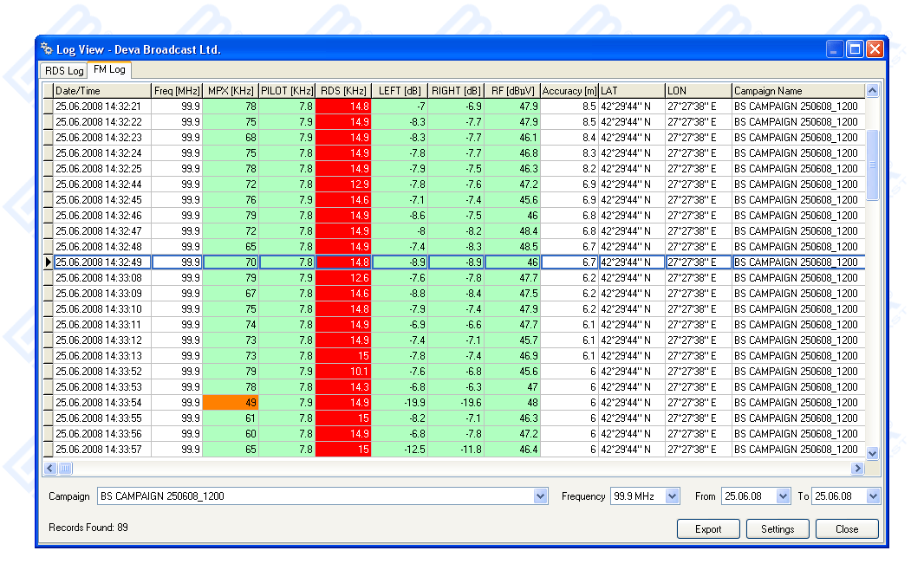The image size is (924, 583).
Task: Open the To date picker dropdown
Action: (873, 496)
